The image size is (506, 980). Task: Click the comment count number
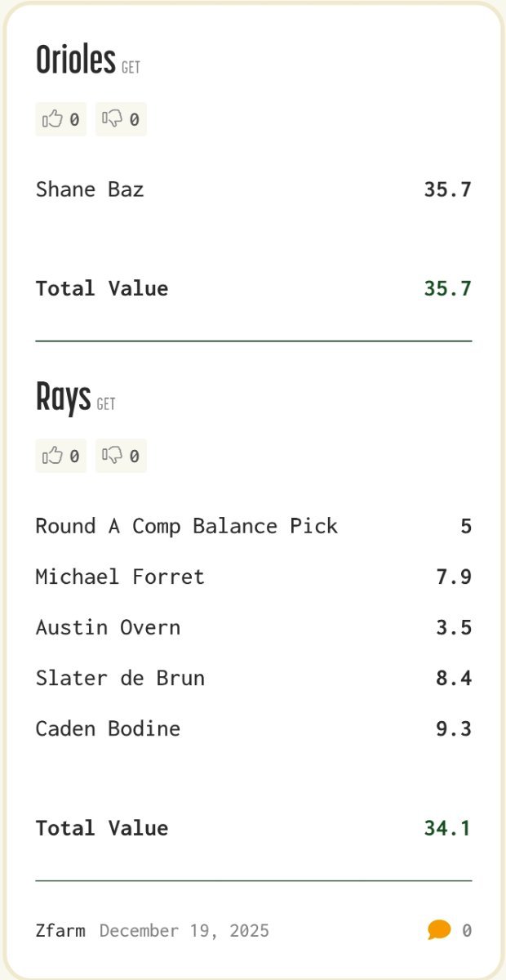(467, 930)
